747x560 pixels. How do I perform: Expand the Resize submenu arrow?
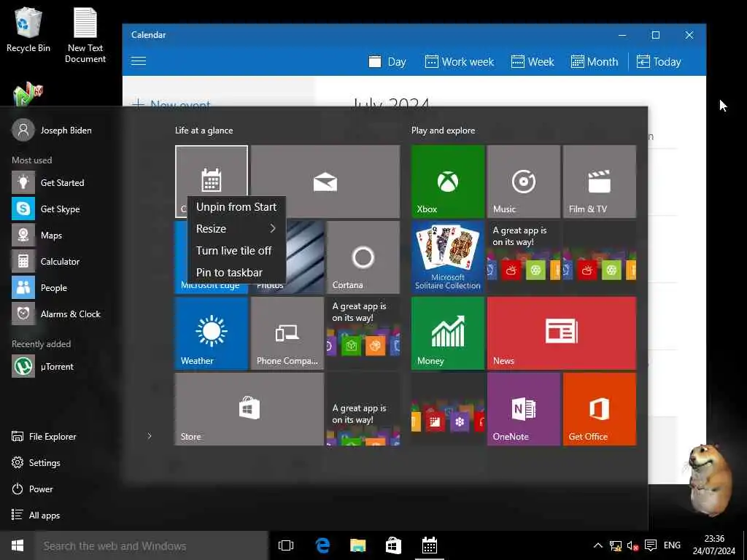click(273, 229)
